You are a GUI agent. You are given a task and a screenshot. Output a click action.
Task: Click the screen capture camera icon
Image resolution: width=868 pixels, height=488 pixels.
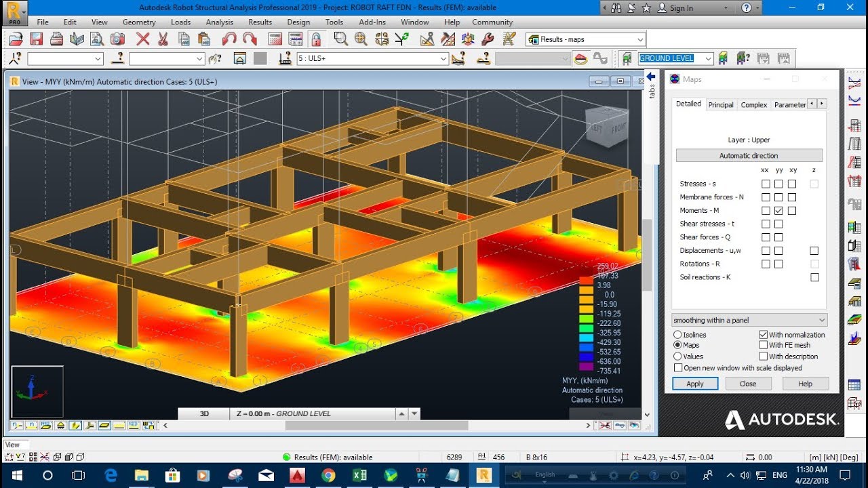(117, 39)
